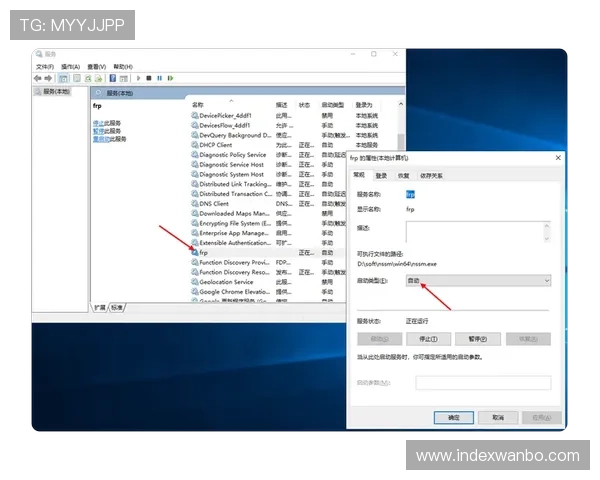
Task: Click the Back arrow toolbar icon
Action: click(38, 78)
